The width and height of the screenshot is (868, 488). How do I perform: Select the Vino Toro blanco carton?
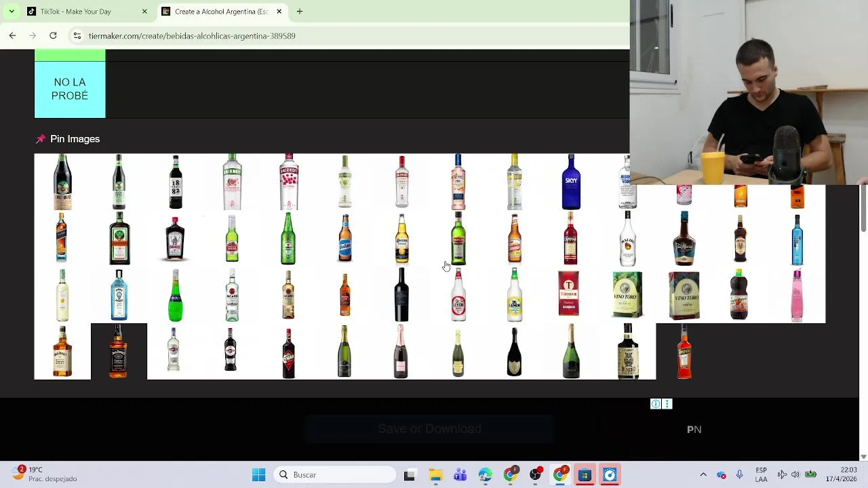click(627, 295)
